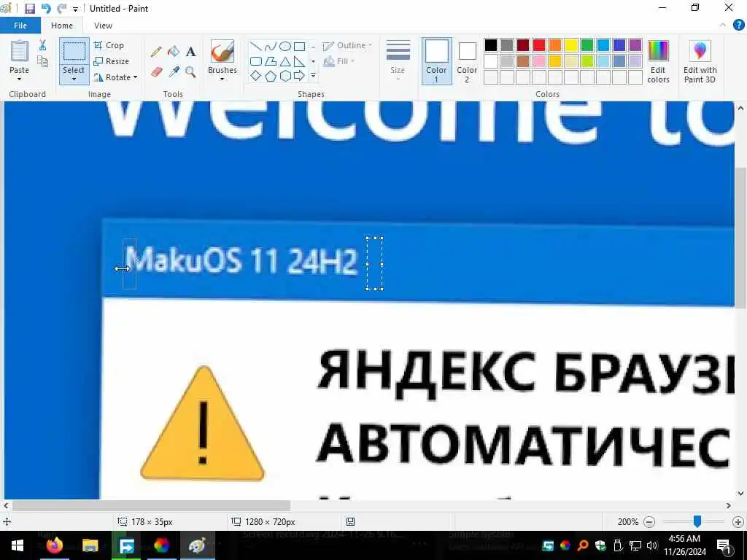Open the File menu
The image size is (747, 560).
tap(20, 26)
